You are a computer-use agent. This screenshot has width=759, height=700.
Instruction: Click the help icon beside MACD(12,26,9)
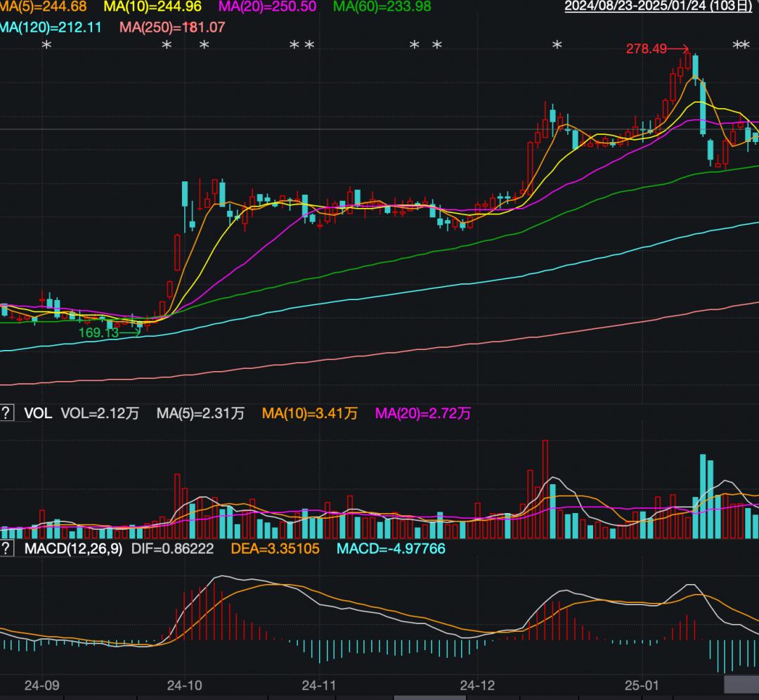(6, 548)
